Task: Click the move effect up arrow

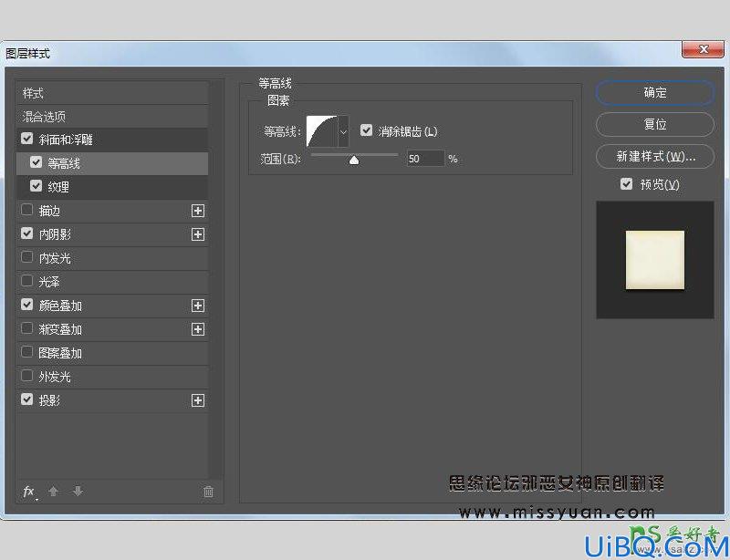Action: tap(53, 491)
